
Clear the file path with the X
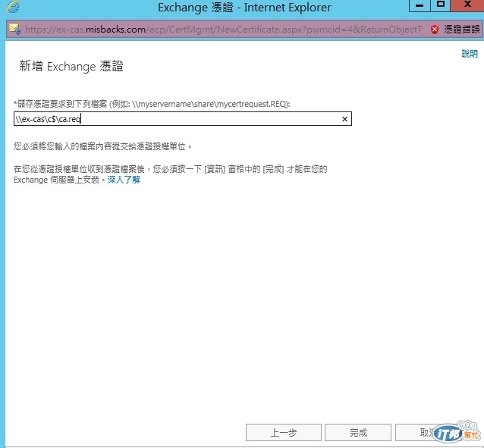[344, 119]
